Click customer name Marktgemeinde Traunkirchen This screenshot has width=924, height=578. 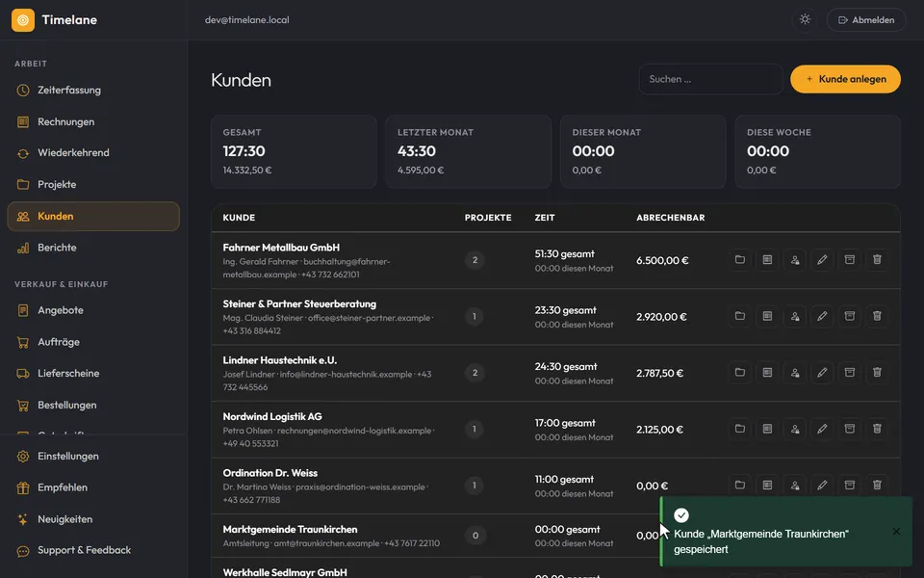click(x=290, y=529)
